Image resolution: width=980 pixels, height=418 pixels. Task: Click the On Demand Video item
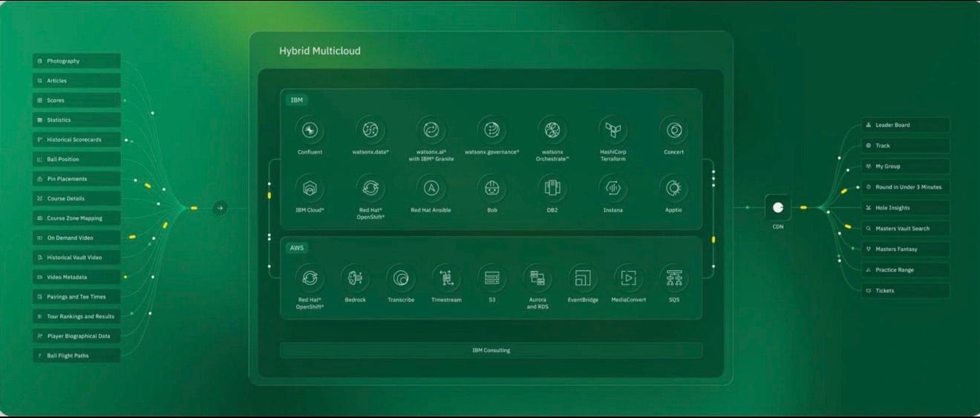click(x=76, y=238)
